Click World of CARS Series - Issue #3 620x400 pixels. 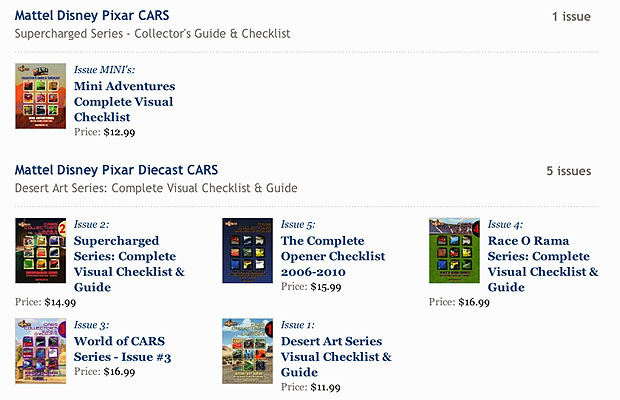[x=123, y=349]
